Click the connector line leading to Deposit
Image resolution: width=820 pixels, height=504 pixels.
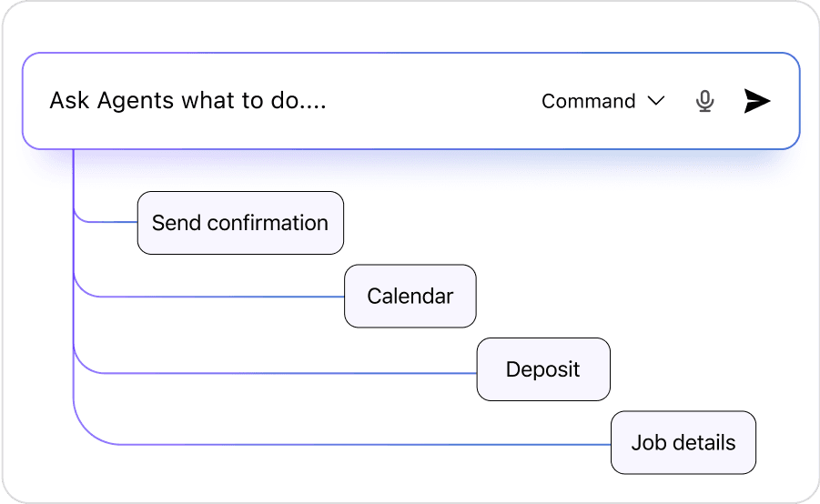[291, 373]
